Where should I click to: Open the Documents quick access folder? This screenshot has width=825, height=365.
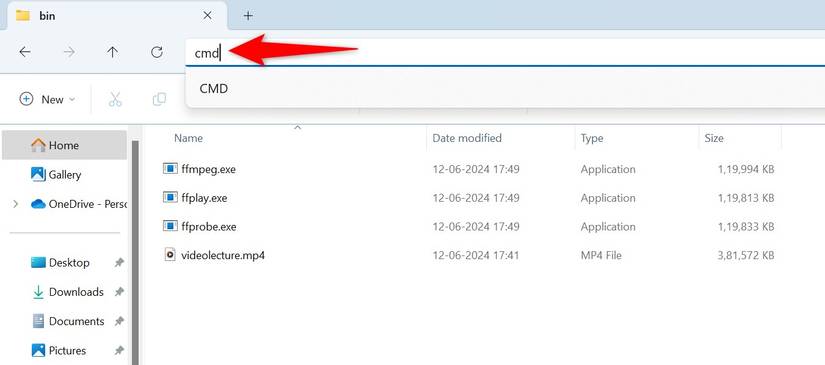[68, 321]
